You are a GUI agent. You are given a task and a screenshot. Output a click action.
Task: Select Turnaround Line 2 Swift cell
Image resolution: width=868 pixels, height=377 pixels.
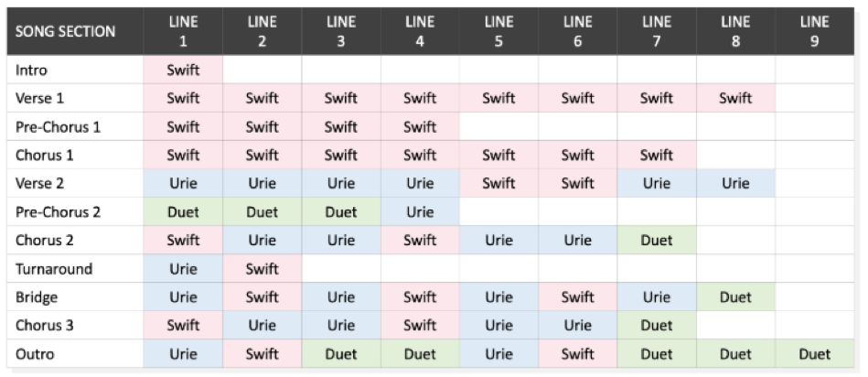tap(262, 268)
